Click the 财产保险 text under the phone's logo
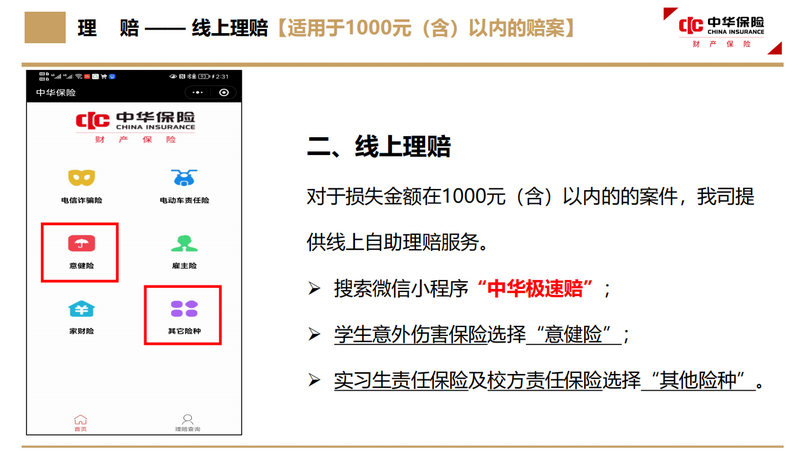800x451 pixels. coord(135,139)
